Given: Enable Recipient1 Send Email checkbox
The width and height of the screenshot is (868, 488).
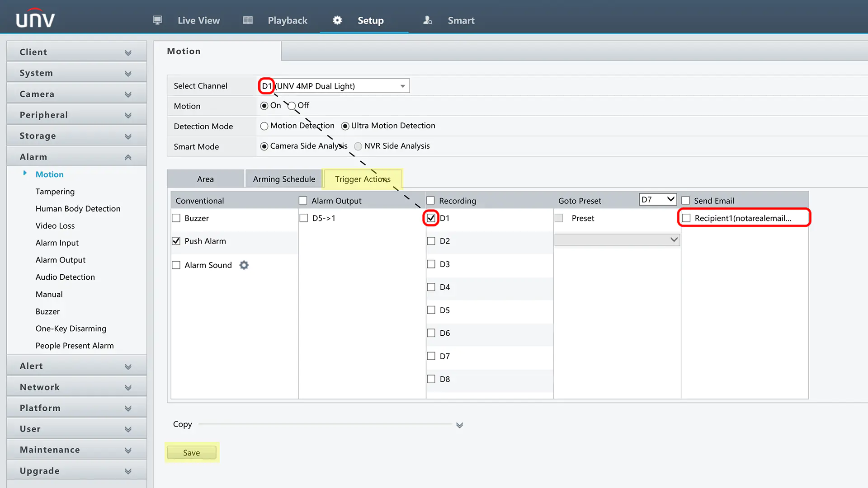Looking at the screenshot, I should (x=686, y=218).
